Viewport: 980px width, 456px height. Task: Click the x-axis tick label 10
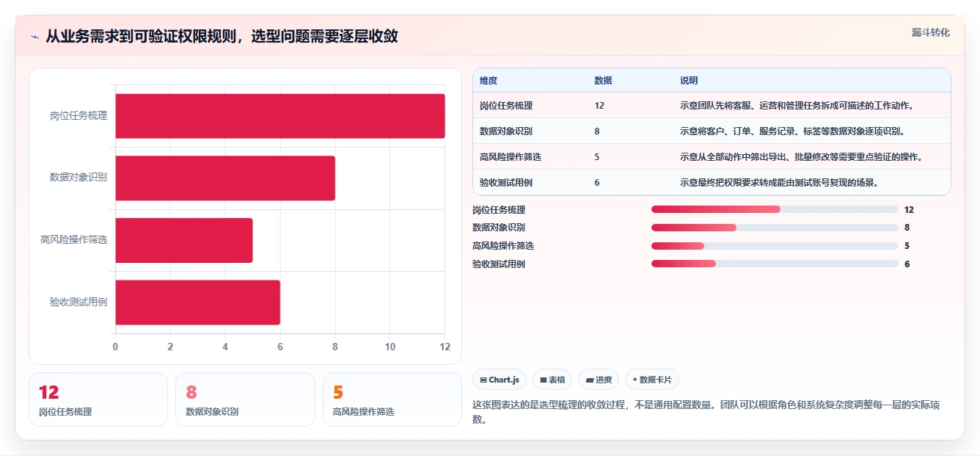click(x=390, y=347)
